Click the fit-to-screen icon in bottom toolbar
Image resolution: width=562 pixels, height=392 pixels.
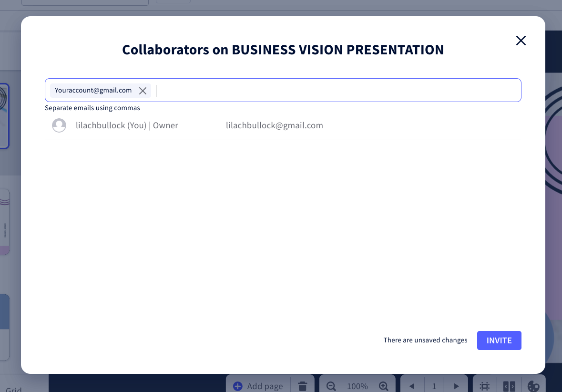[x=485, y=386]
